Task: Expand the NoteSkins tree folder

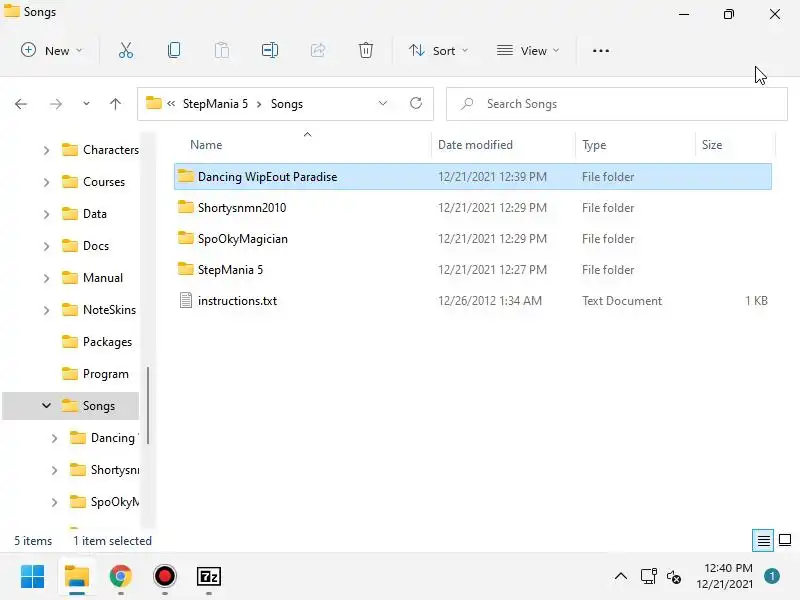Action: click(x=46, y=310)
